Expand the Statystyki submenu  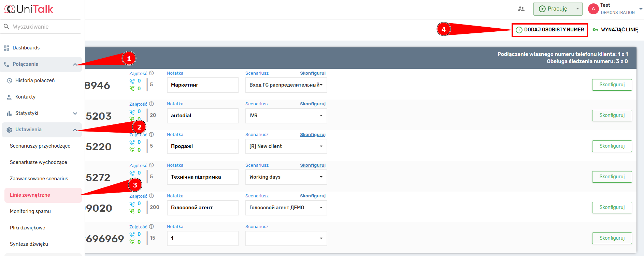click(75, 114)
